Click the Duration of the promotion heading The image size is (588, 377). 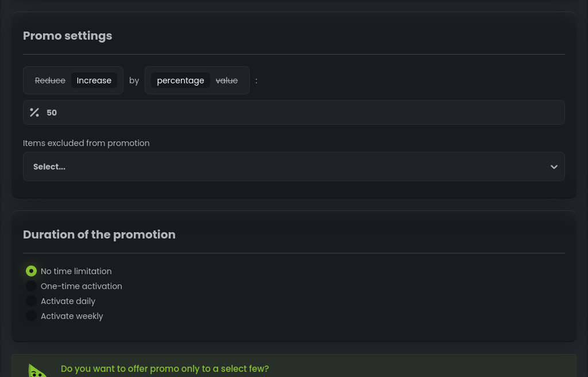[99, 234]
